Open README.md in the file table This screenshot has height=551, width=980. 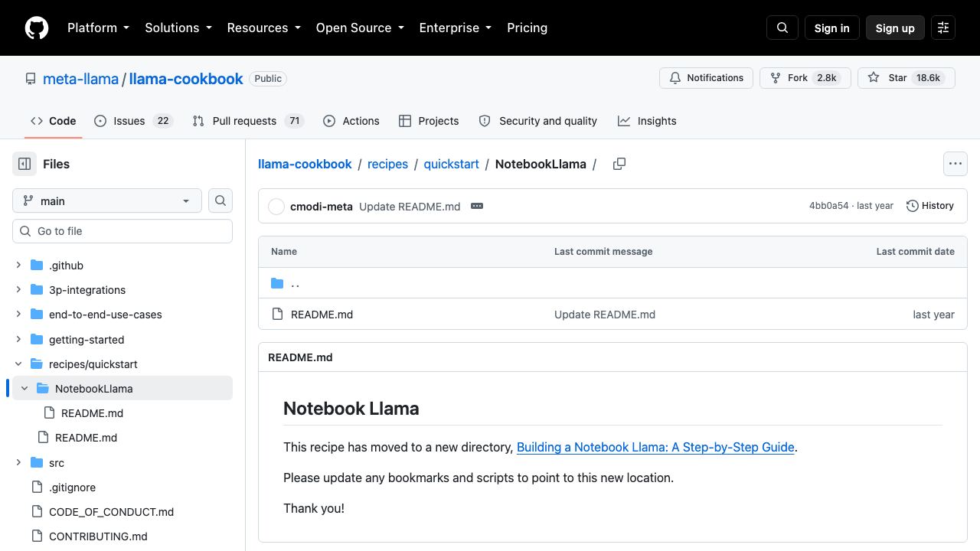coord(322,315)
